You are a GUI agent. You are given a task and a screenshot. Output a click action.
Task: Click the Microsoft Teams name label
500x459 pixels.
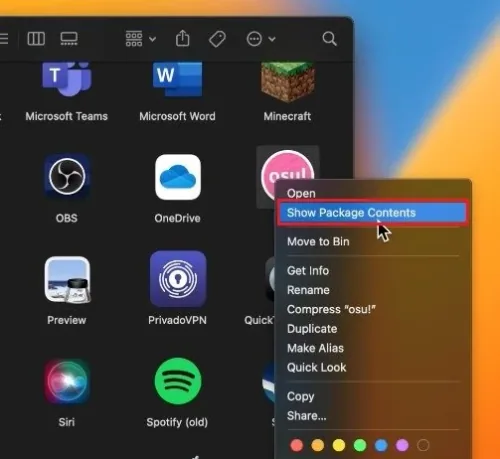click(67, 116)
